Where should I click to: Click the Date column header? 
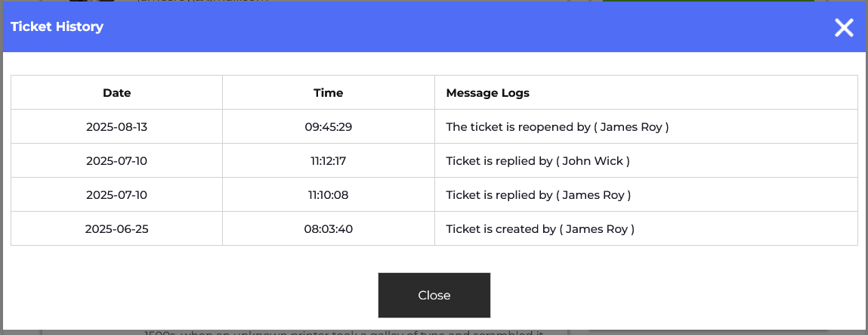coord(117,93)
